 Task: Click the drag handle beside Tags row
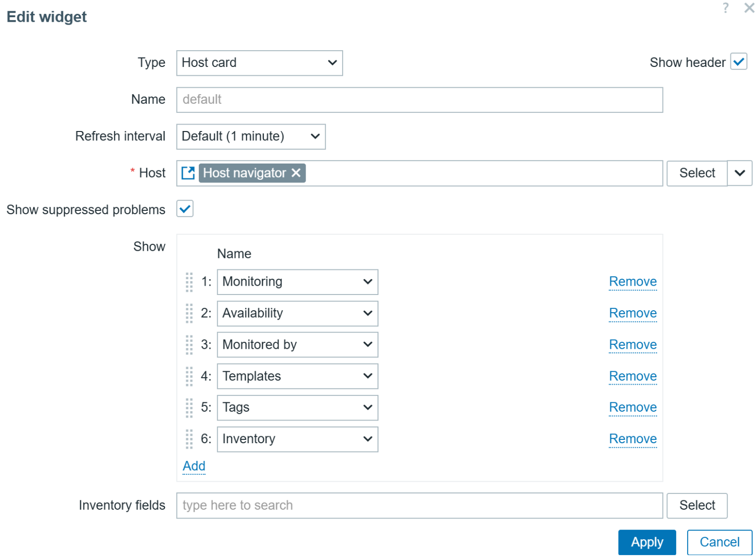(189, 408)
